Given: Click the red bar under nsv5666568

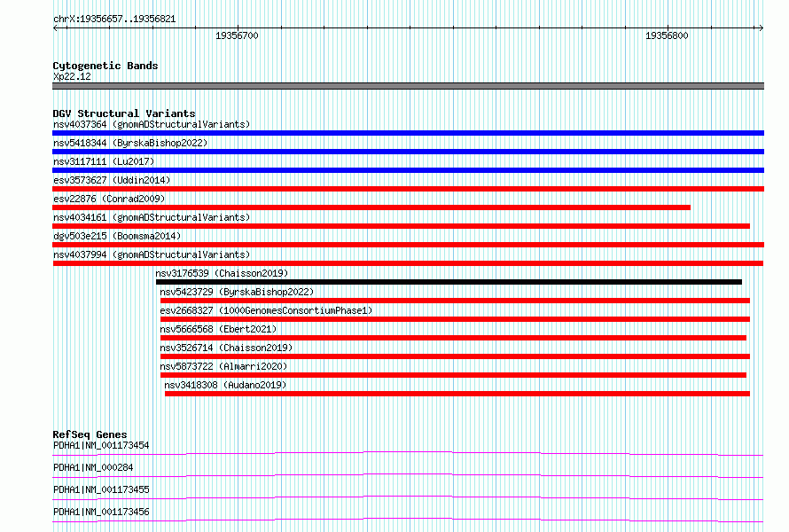Looking at the screenshot, I should [x=453, y=338].
